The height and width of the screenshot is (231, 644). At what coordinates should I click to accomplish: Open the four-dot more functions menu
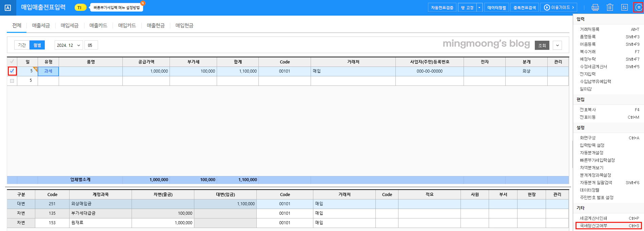tap(639, 7)
